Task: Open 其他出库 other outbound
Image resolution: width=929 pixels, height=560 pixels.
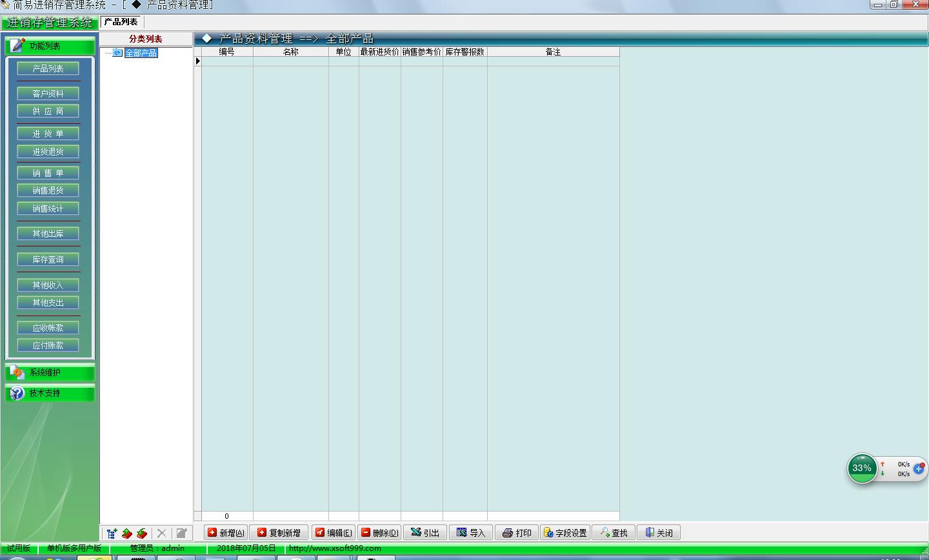Action: click(x=48, y=234)
